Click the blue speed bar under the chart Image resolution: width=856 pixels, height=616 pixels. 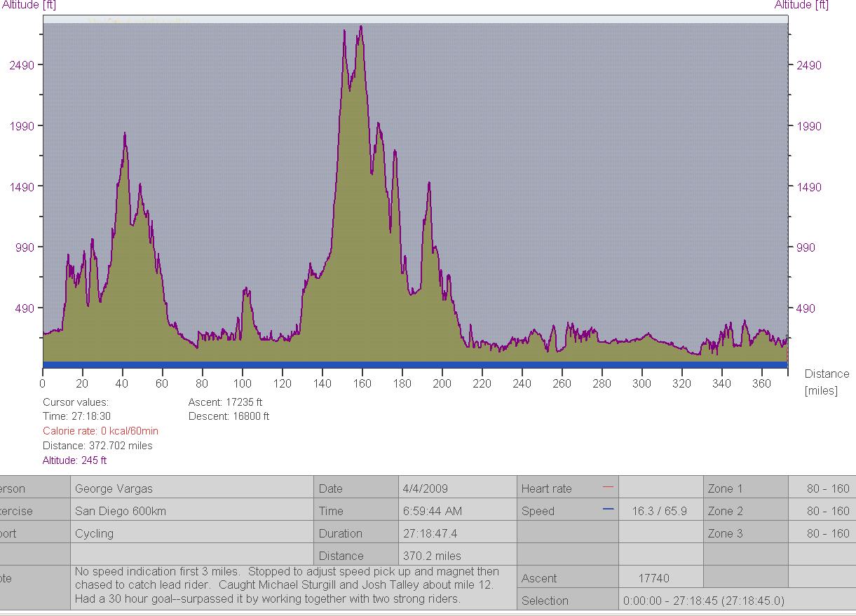coord(415,364)
